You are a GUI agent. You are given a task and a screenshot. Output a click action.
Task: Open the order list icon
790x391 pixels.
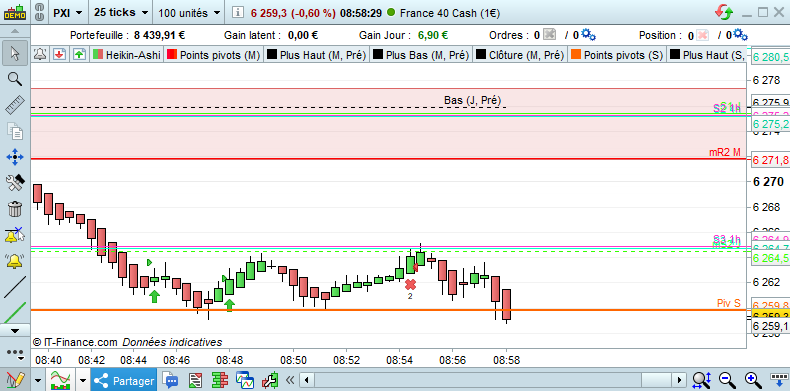point(194,380)
